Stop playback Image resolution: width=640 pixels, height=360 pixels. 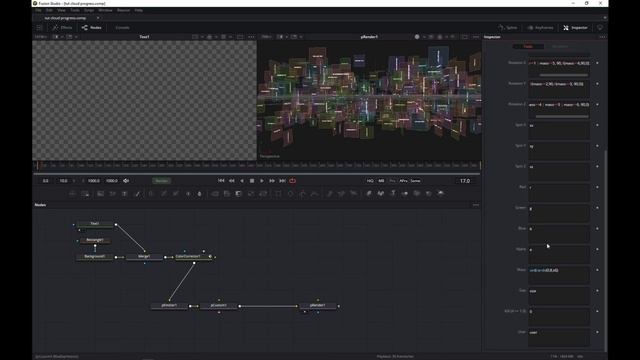tap(252, 181)
